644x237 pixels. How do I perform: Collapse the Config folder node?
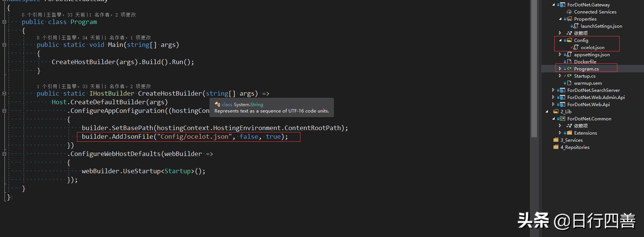coord(560,40)
